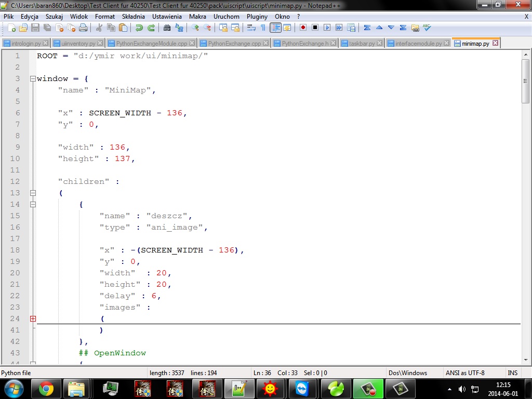Switch to the taskbar.py tab
532x399 pixels.
362,44
